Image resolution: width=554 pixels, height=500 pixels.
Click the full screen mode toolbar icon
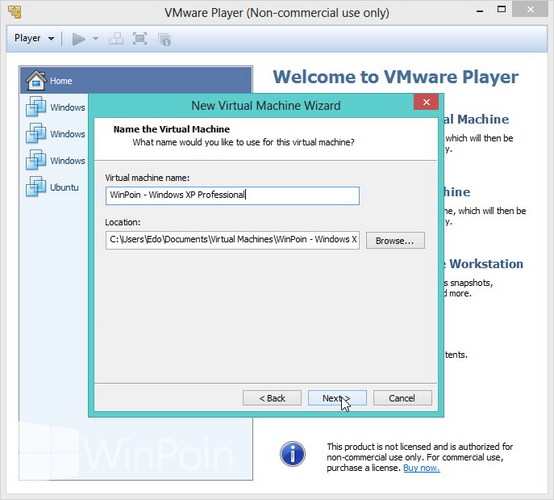click(140, 39)
